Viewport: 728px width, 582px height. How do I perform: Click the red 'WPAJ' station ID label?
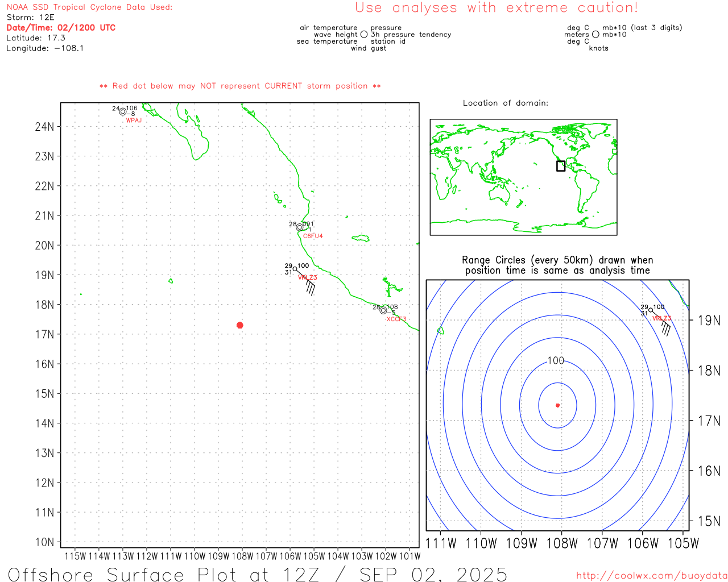[x=134, y=120]
